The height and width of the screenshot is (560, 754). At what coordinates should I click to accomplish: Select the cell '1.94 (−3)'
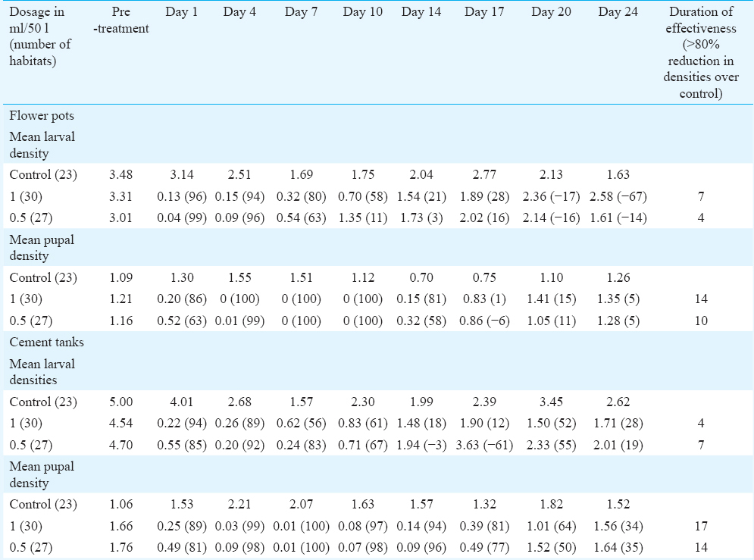click(421, 445)
